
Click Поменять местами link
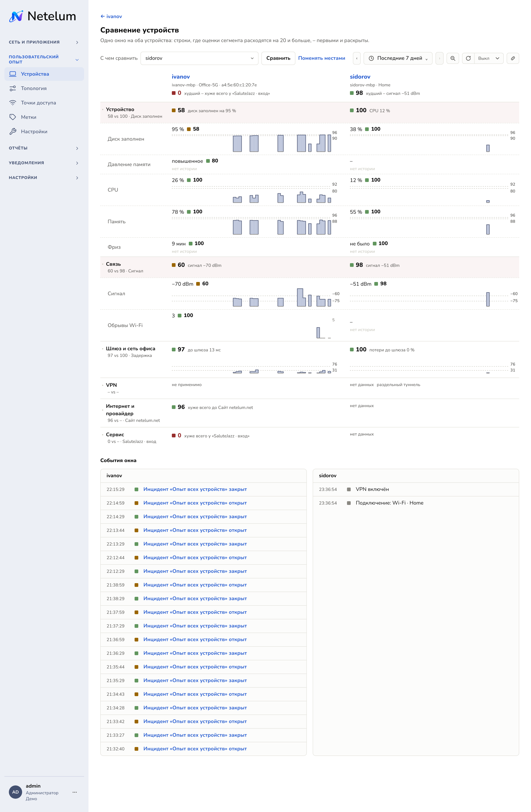click(321, 58)
